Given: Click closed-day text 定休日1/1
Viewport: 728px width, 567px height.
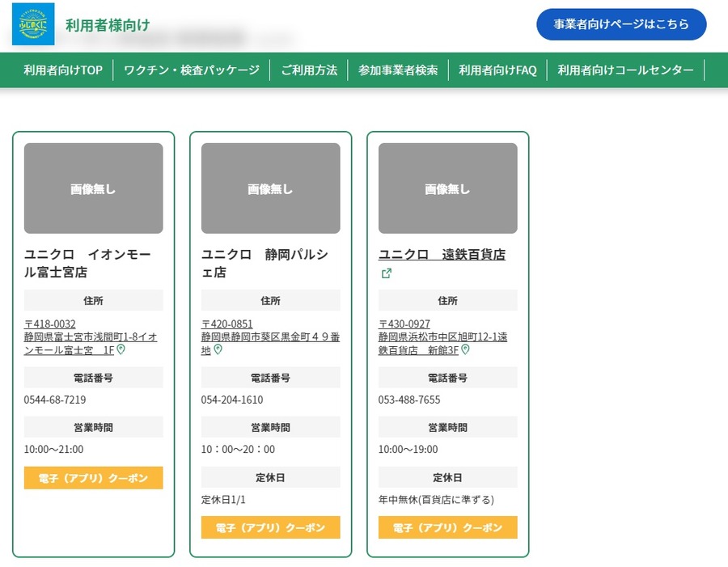Looking at the screenshot, I should 223,500.
